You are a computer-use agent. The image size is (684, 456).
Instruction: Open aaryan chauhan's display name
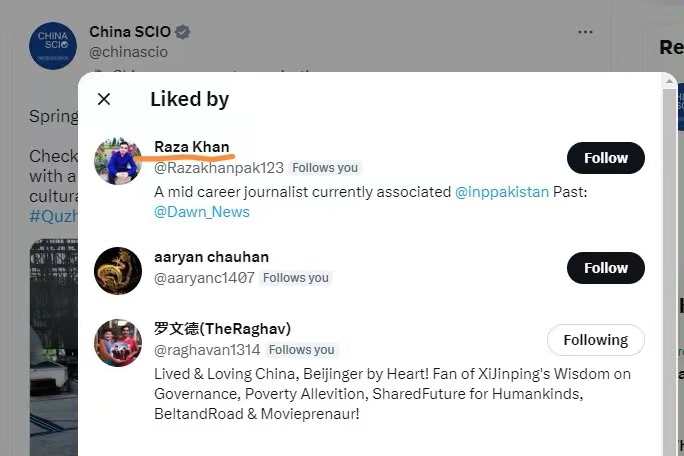211,257
